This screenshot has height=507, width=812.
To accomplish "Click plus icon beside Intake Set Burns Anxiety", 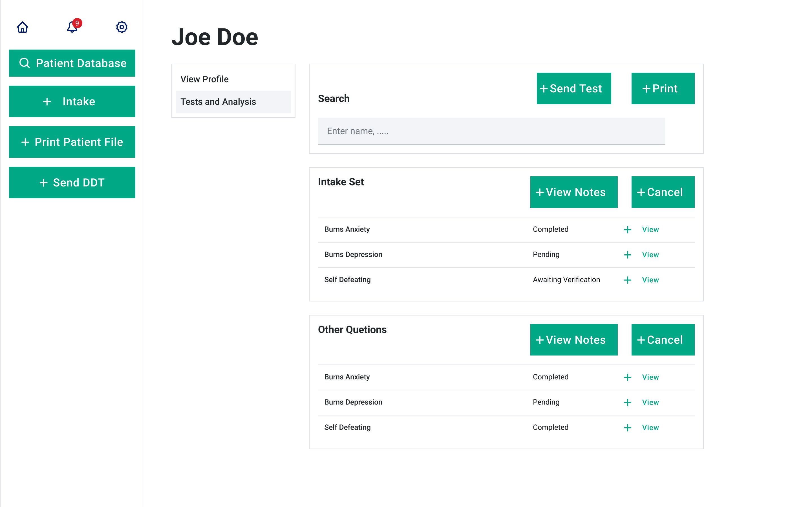I will tap(627, 230).
